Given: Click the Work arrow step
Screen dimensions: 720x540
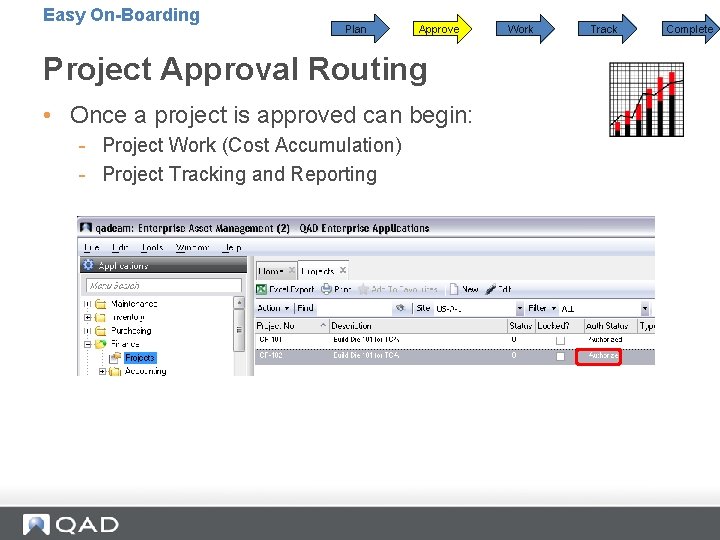Looking at the screenshot, I should point(525,28).
